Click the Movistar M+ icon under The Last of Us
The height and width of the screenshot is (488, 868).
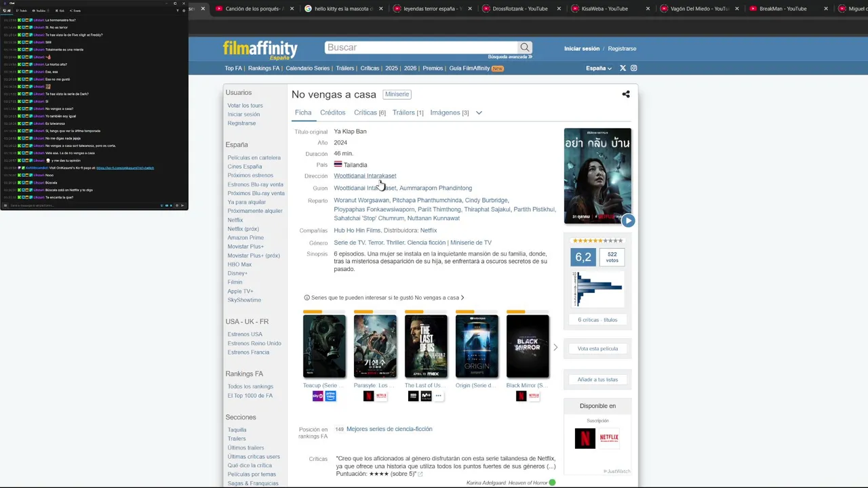click(426, 396)
